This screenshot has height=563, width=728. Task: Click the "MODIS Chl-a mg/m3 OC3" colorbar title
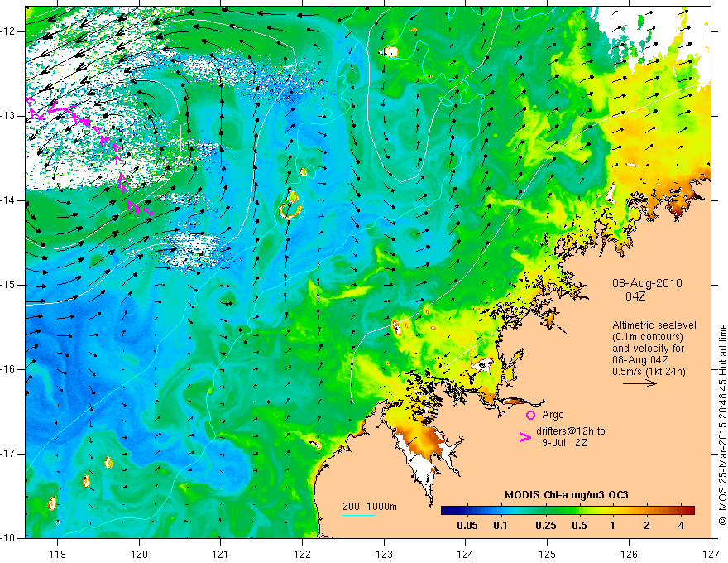point(567,495)
